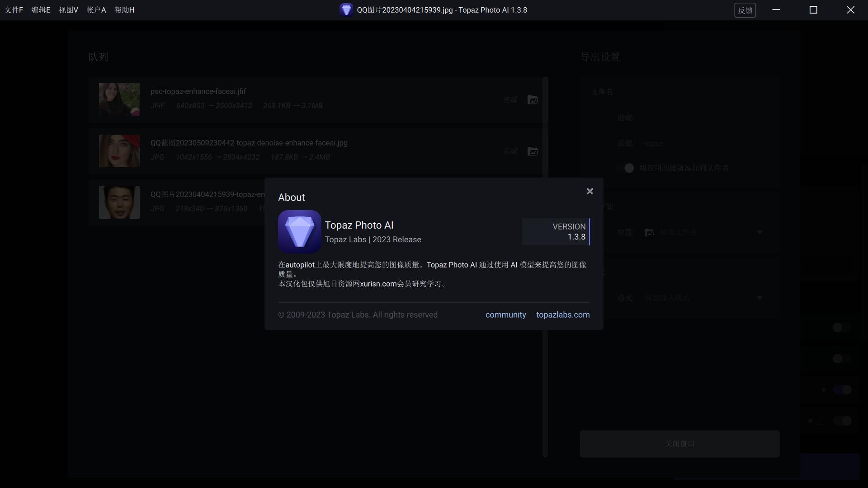Click the Topaz Labs | 2023 Release text
This screenshot has height=488, width=868.
click(373, 239)
